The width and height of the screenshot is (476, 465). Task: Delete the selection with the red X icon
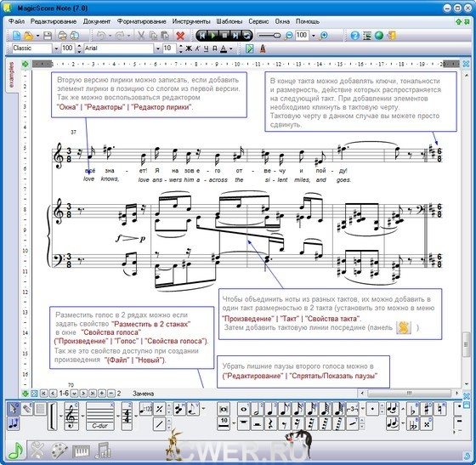[x=180, y=36]
